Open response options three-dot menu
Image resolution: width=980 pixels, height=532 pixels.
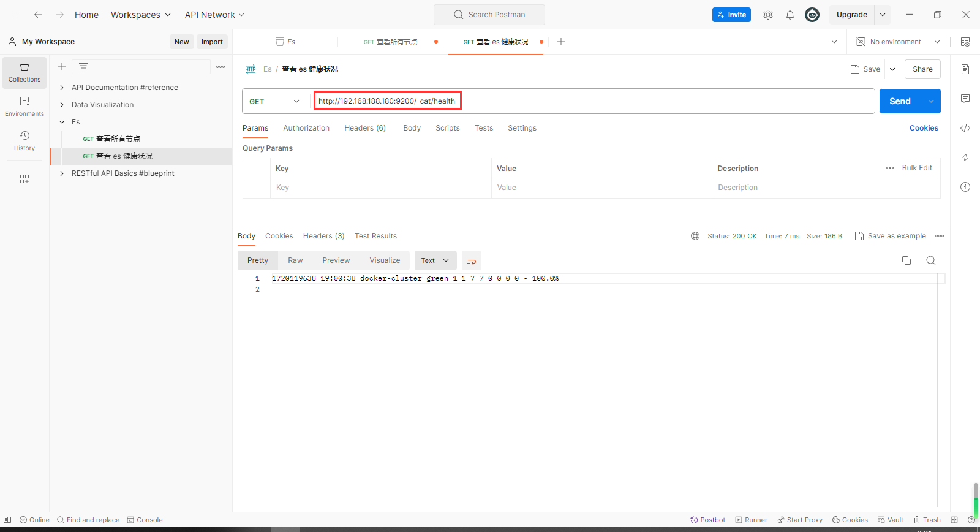click(940, 236)
